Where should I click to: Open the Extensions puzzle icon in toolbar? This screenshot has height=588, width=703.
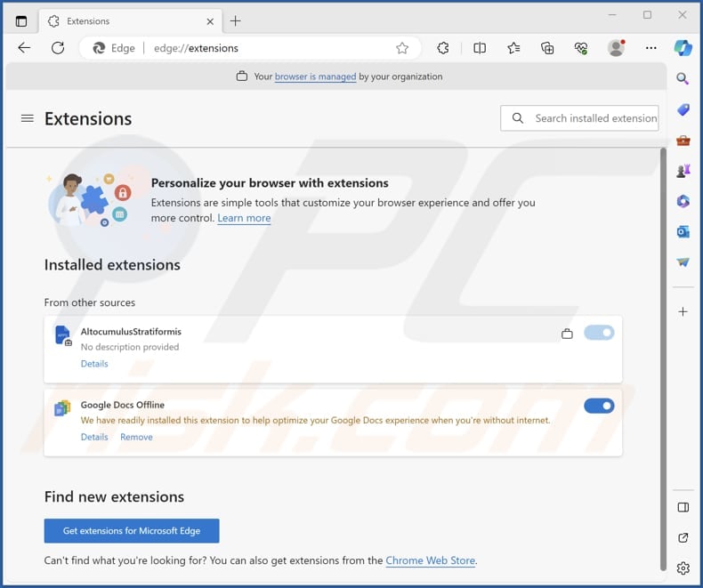click(442, 48)
